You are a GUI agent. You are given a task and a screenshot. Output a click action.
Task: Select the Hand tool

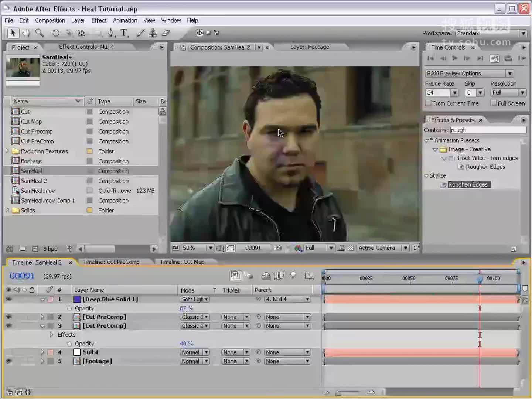[26, 33]
